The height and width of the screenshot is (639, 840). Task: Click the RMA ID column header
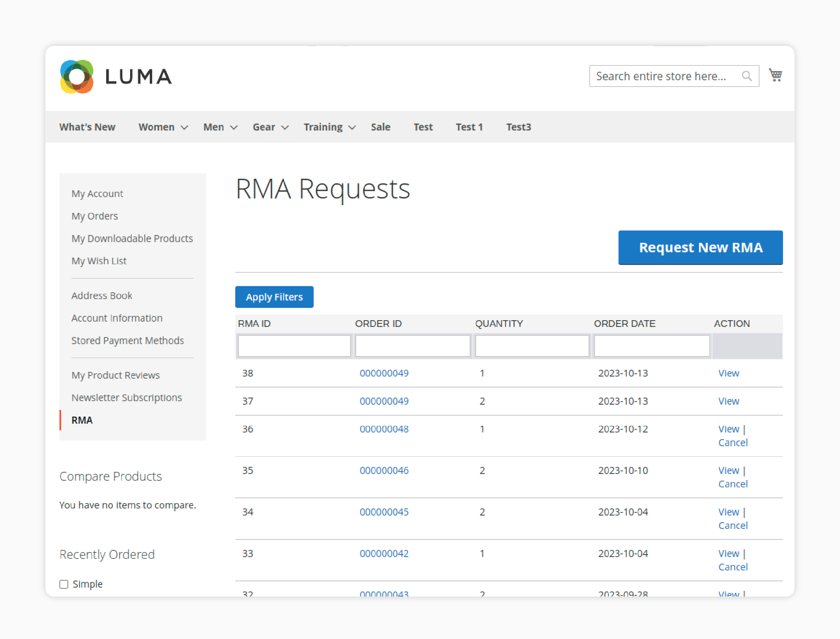[254, 324]
